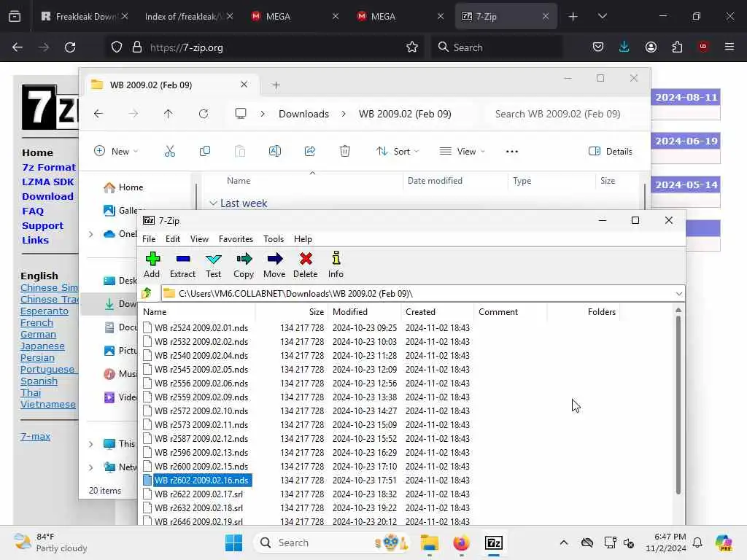The height and width of the screenshot is (560, 747).
Task: Click the 7-Zip file list scrollbar
Action: click(x=678, y=405)
